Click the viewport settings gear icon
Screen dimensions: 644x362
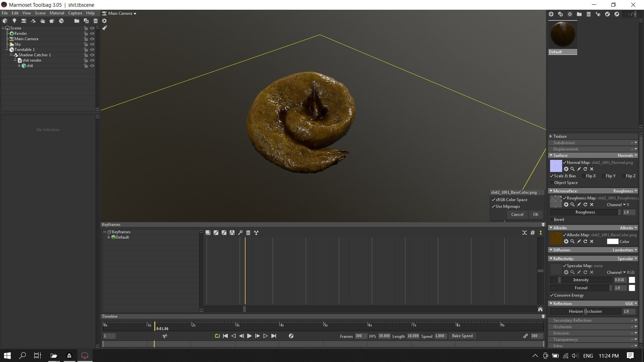(x=104, y=21)
